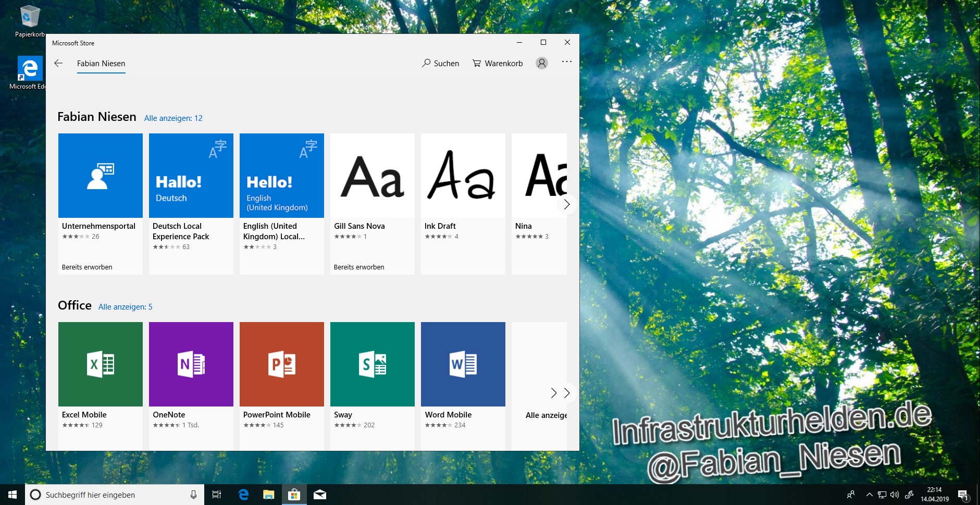This screenshot has height=505, width=980.
Task: Click the 'Excel Mobile' title text
Action: tap(84, 415)
